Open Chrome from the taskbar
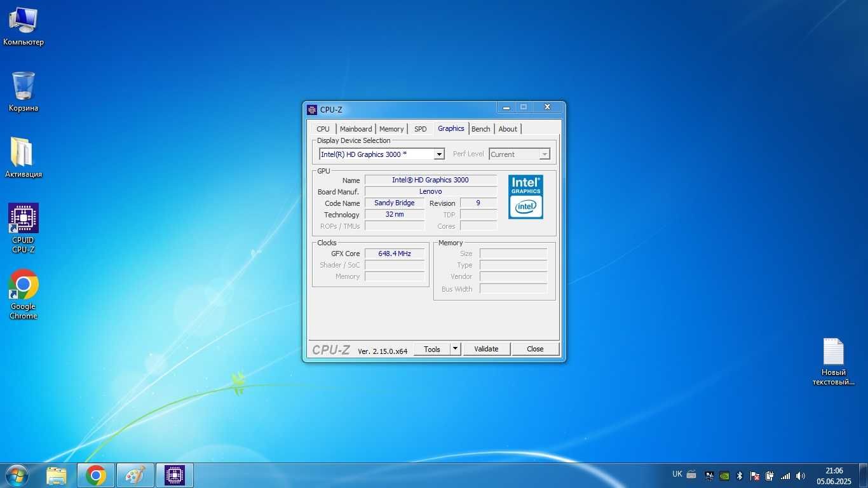Viewport: 868px width, 488px height. 96,475
